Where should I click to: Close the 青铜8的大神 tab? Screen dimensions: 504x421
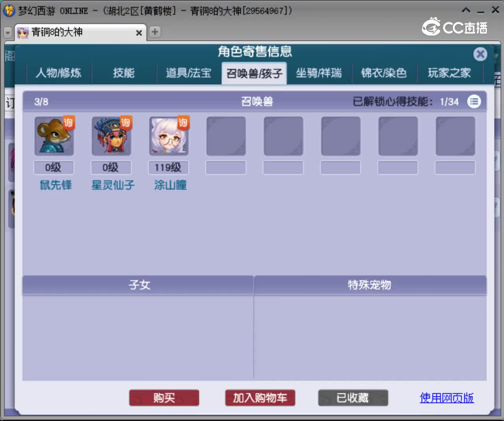(139, 33)
